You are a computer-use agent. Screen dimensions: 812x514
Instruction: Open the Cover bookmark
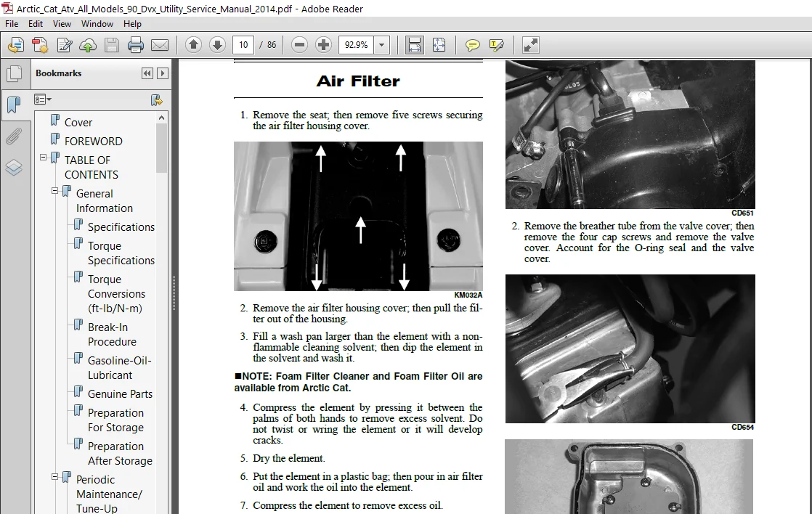(x=78, y=123)
